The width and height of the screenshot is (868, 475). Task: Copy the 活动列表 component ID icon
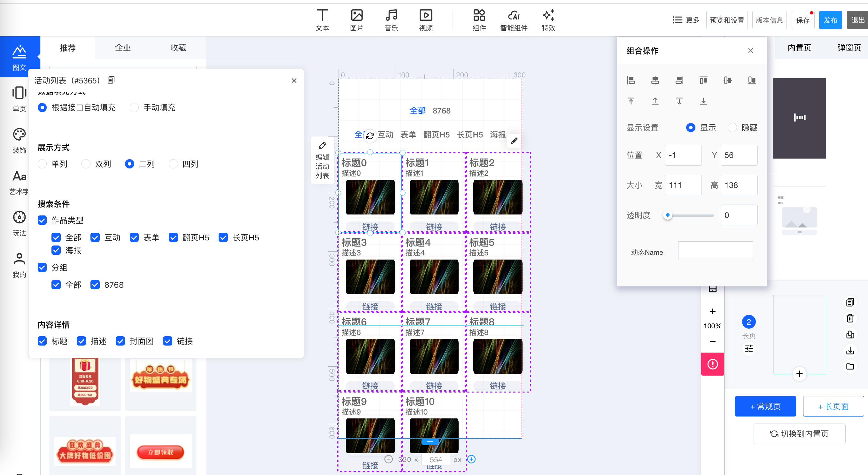[111, 80]
